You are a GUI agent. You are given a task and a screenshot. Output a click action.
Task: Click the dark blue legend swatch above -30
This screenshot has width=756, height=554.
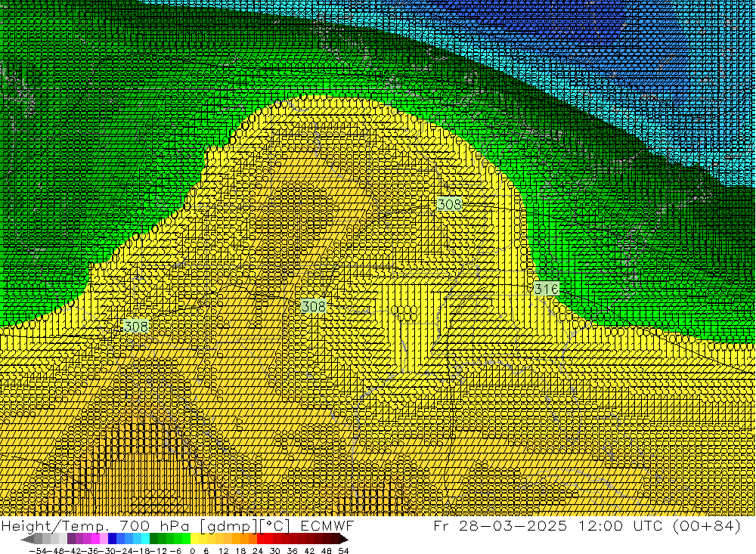pos(113,540)
